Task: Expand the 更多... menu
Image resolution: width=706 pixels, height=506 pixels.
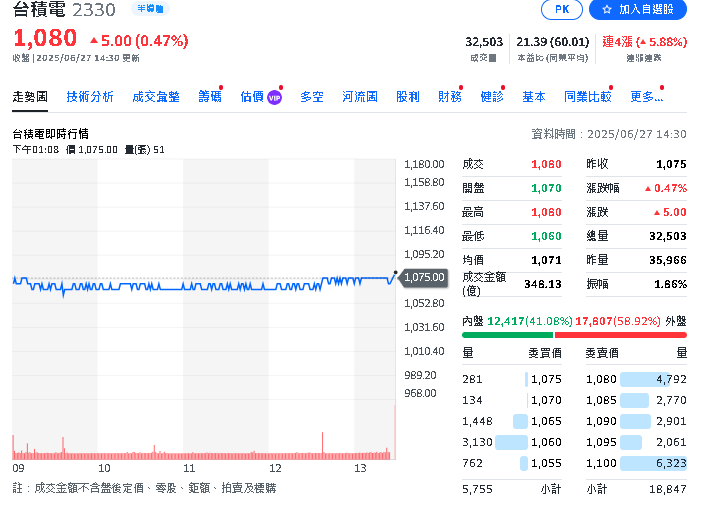Action: point(647,97)
